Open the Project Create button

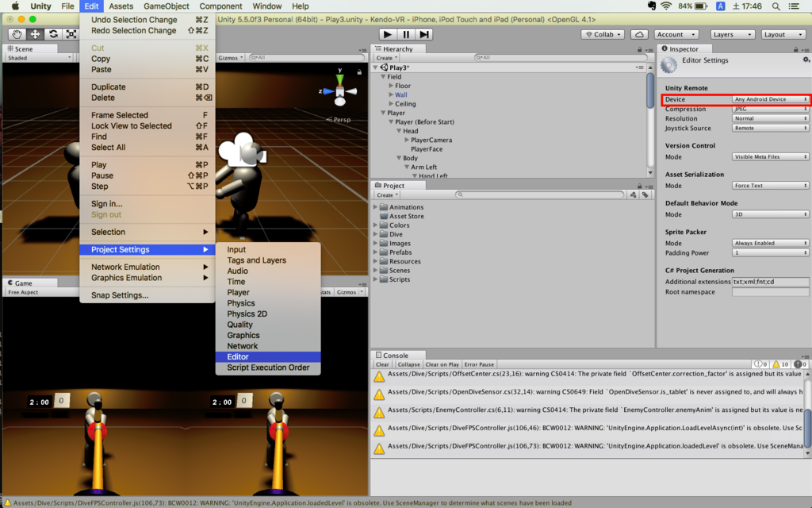[x=387, y=195]
